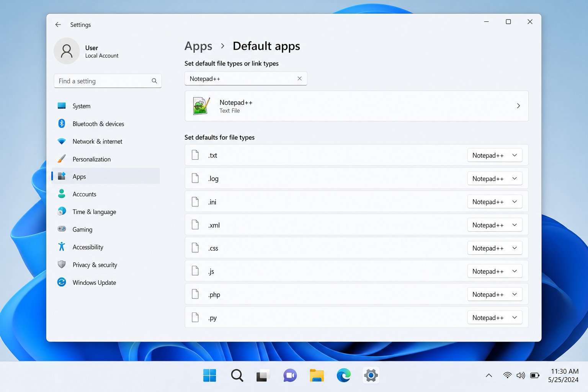Click the Settings gear on the taskbar

371,376
